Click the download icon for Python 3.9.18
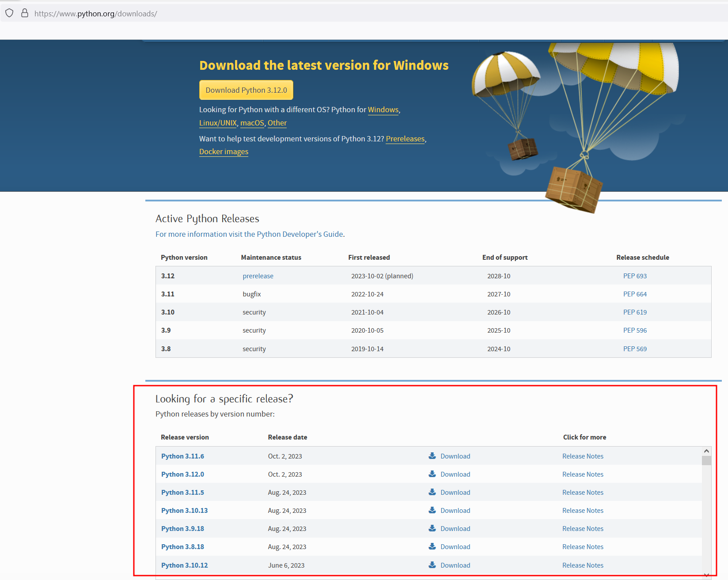 tap(432, 528)
